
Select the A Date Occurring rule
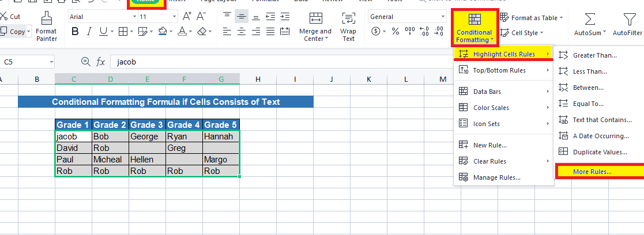click(x=599, y=136)
